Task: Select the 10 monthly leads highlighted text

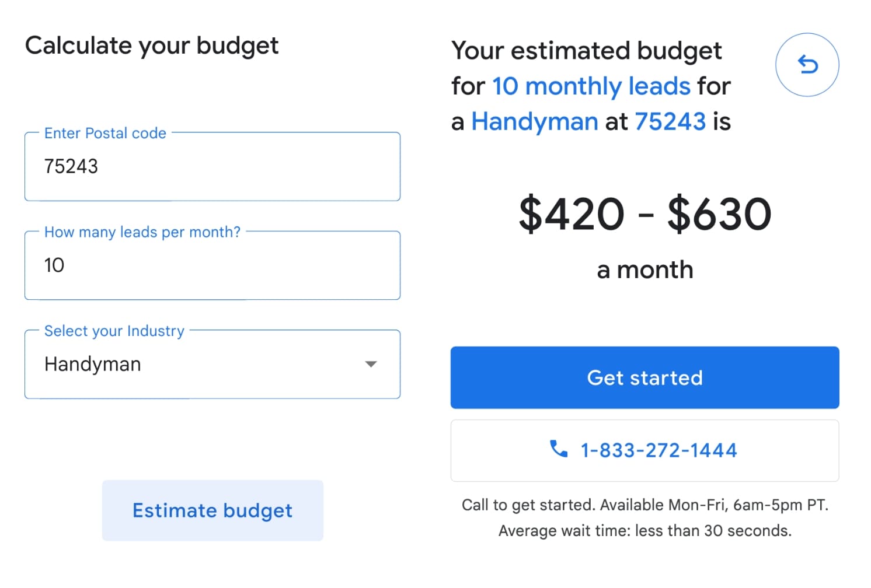Action: [589, 86]
